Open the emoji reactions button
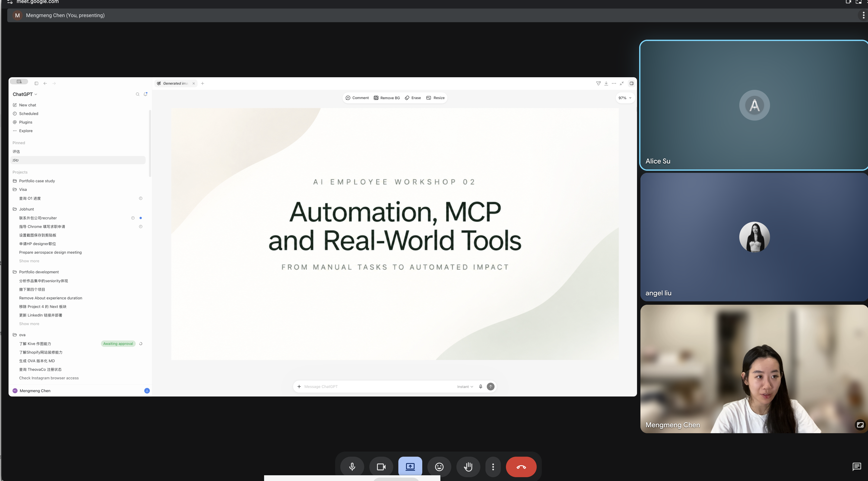 pos(439,466)
